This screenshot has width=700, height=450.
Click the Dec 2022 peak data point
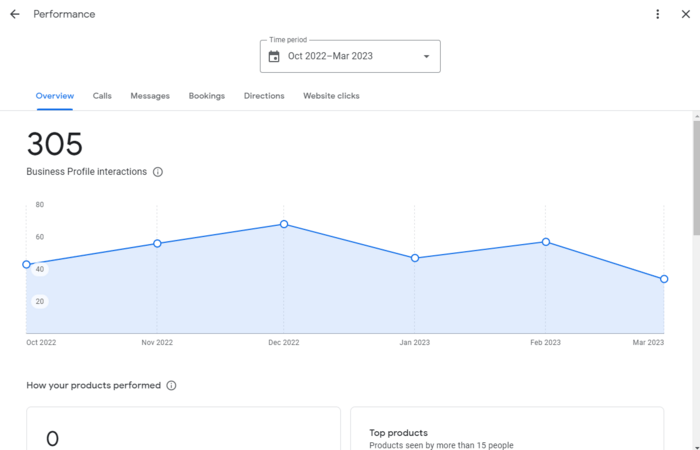(284, 224)
